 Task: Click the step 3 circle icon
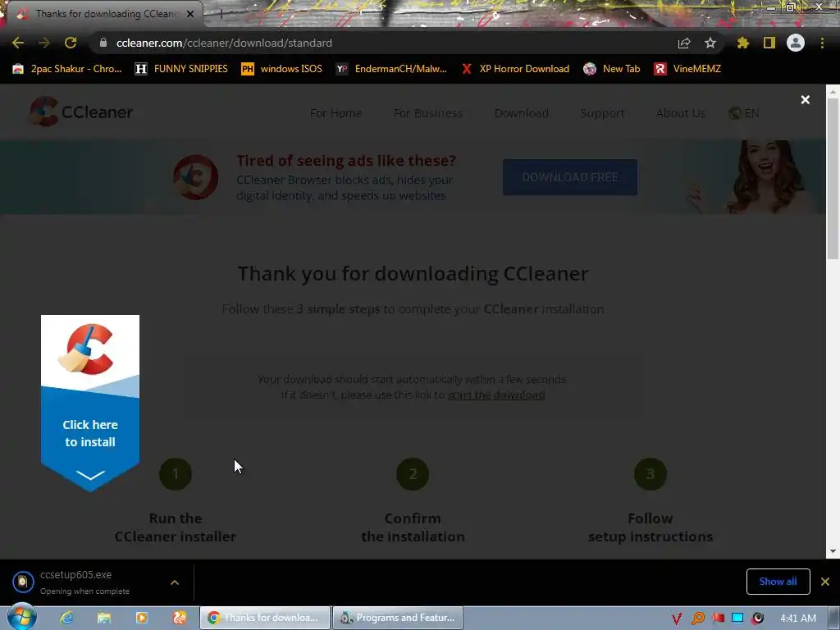pyautogui.click(x=651, y=474)
